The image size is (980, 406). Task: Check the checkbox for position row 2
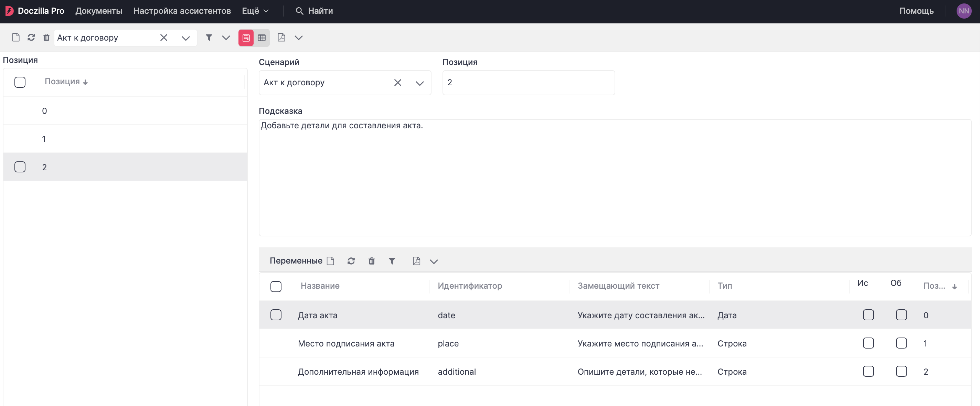[20, 167]
